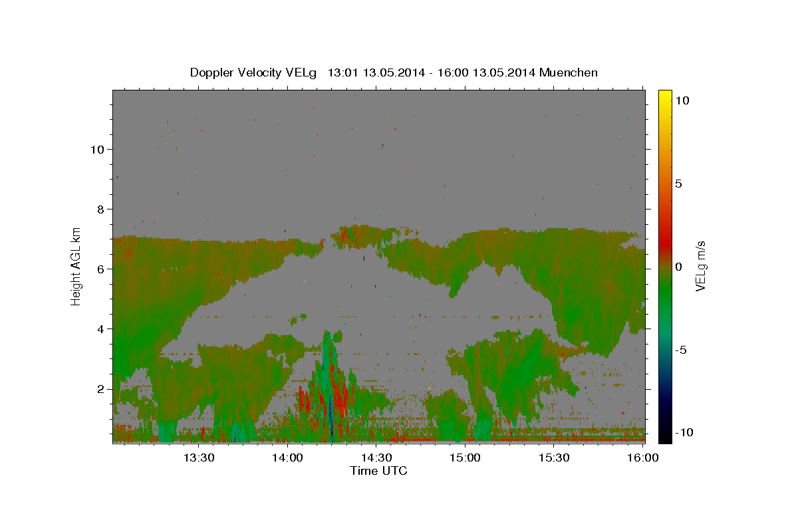Click the height tick label 4
Viewport: 798px width, 532px height.
click(102, 329)
